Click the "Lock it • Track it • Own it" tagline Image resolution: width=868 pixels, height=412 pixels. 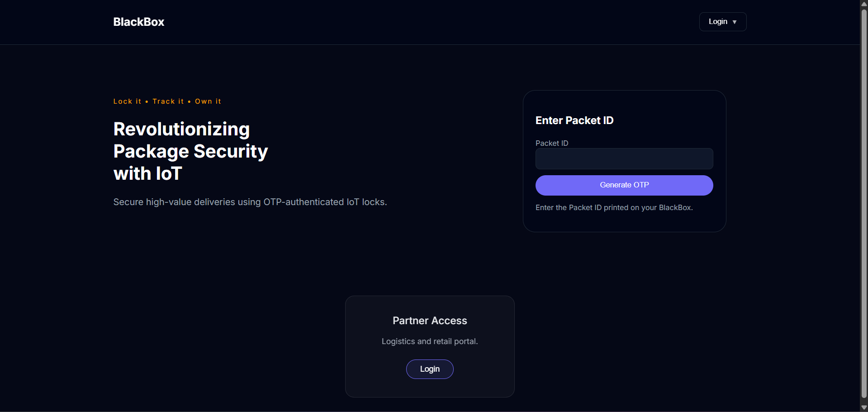click(x=167, y=101)
